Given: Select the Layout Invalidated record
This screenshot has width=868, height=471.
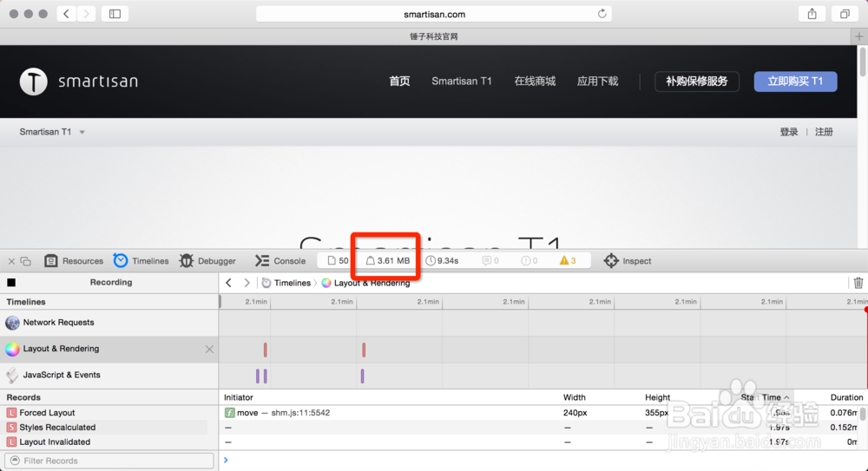Looking at the screenshot, I should (x=109, y=442).
